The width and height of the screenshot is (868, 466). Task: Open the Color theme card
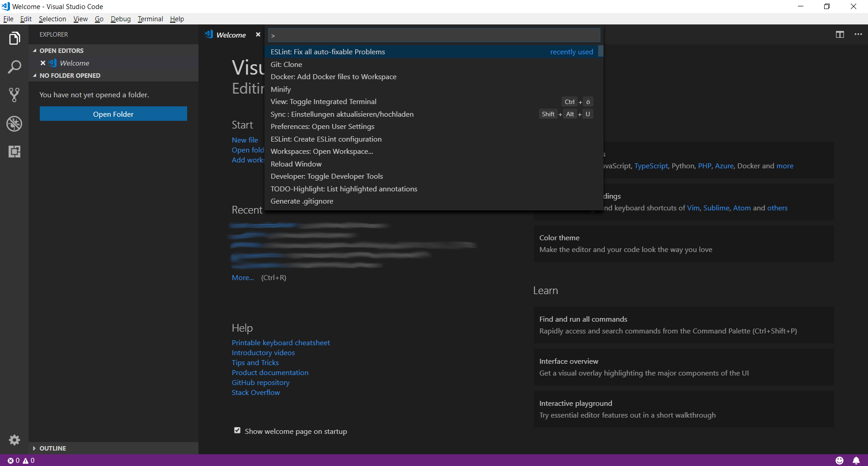[684, 244]
